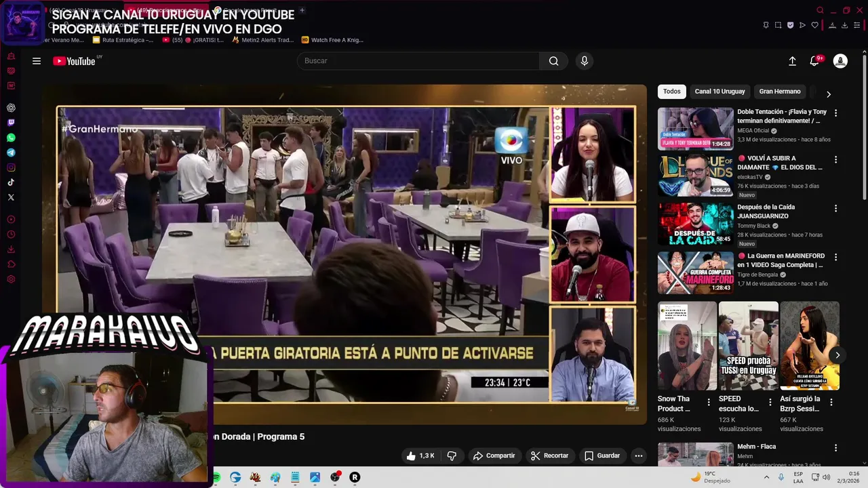Open Telegram from the browser sidebar
Image resolution: width=868 pixels, height=488 pixels.
click(x=11, y=152)
